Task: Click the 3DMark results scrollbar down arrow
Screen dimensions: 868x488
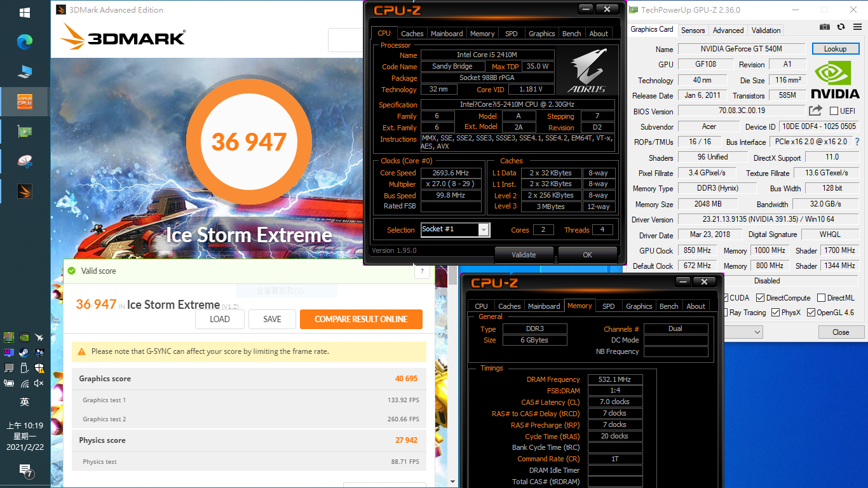Action: (x=453, y=482)
